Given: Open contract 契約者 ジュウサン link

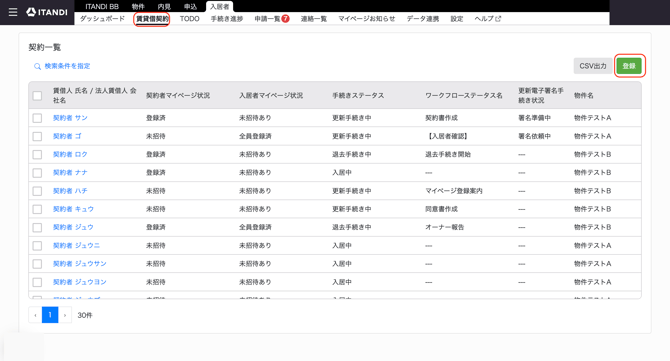Looking at the screenshot, I should [x=79, y=264].
